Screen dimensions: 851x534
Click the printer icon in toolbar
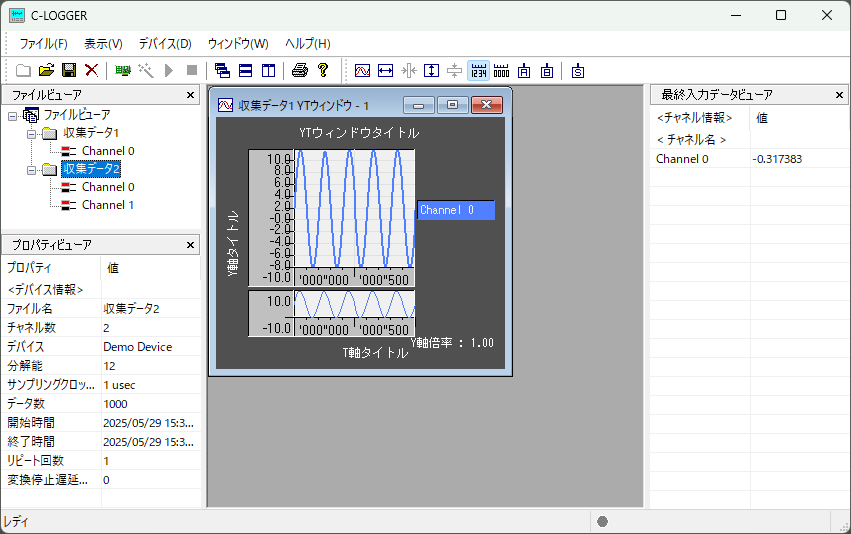coord(299,70)
